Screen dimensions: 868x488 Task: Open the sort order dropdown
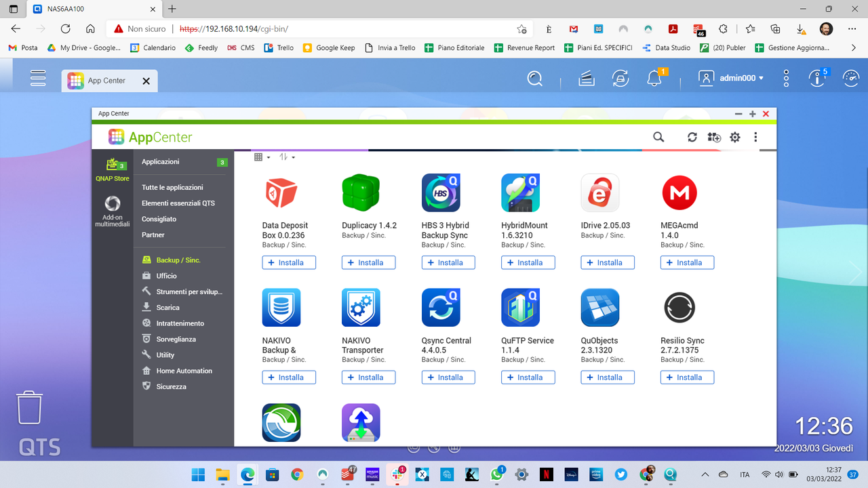click(x=287, y=157)
